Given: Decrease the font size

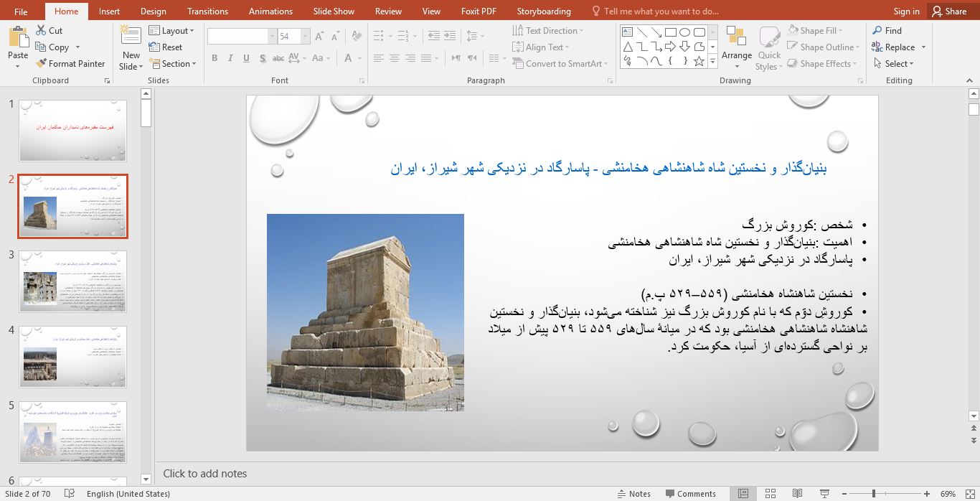Looking at the screenshot, I should (335, 37).
